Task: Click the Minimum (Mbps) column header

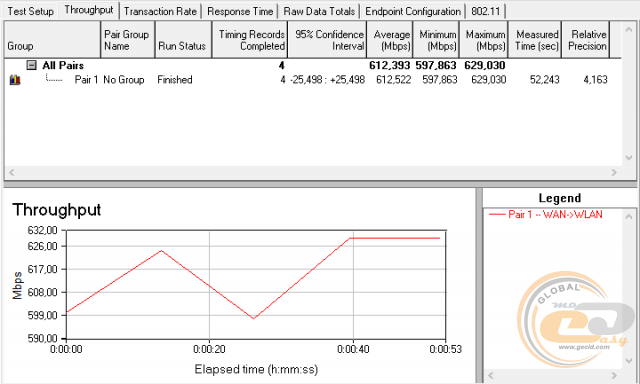Action: (436, 40)
